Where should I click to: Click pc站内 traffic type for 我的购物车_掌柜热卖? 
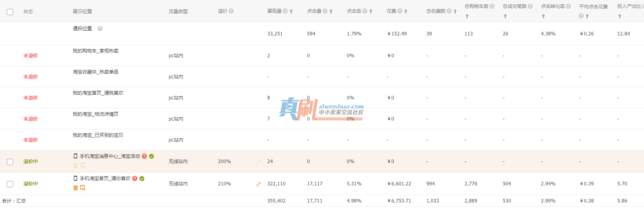176,56
